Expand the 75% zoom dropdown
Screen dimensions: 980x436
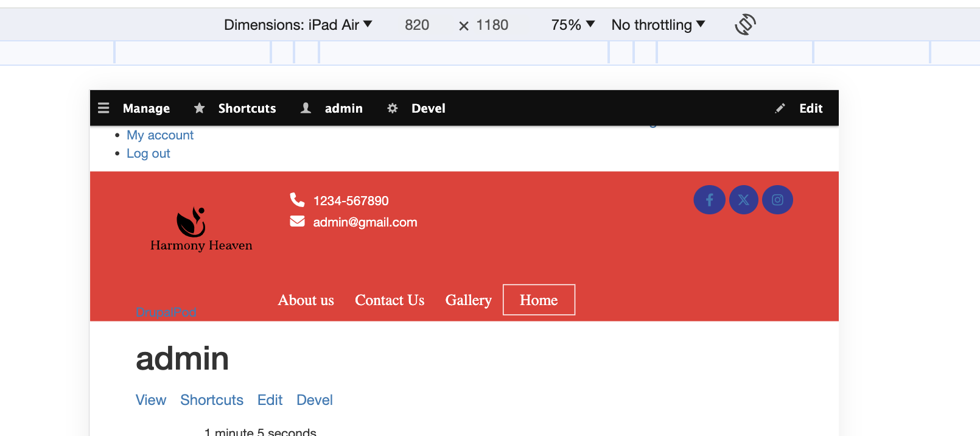tap(572, 25)
